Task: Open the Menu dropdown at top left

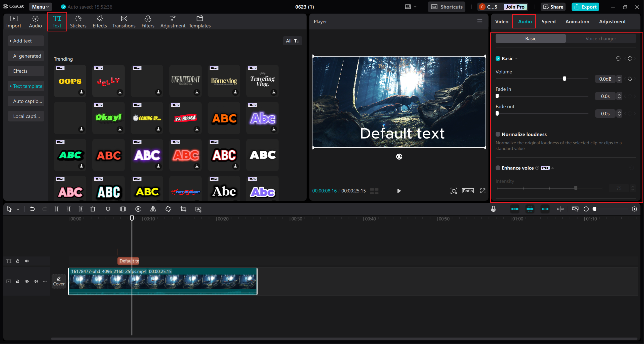Action: click(x=40, y=7)
